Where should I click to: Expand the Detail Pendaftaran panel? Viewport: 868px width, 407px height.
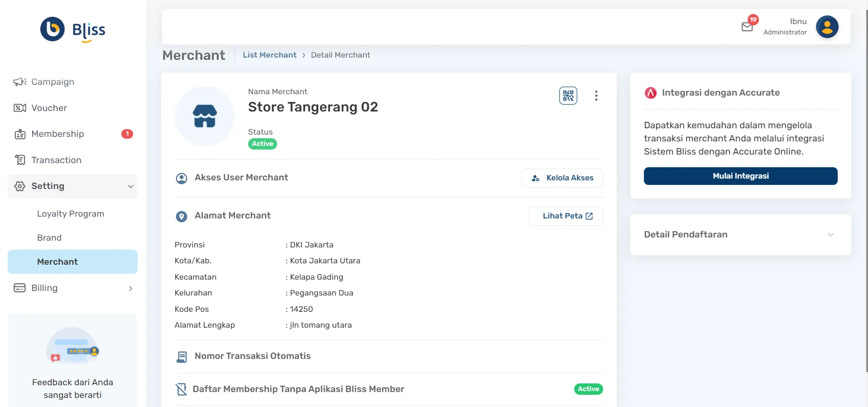[x=830, y=235]
